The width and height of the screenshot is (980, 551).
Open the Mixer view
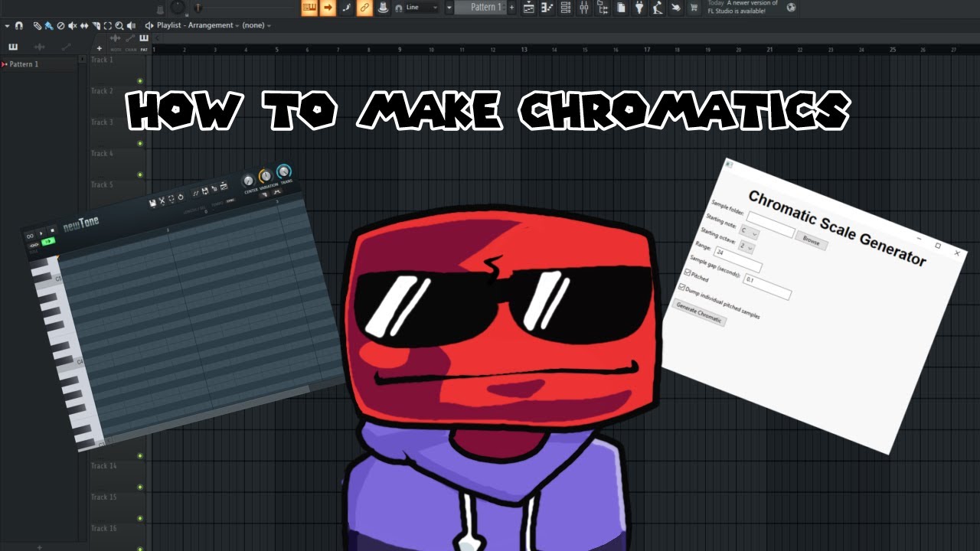tap(584, 8)
